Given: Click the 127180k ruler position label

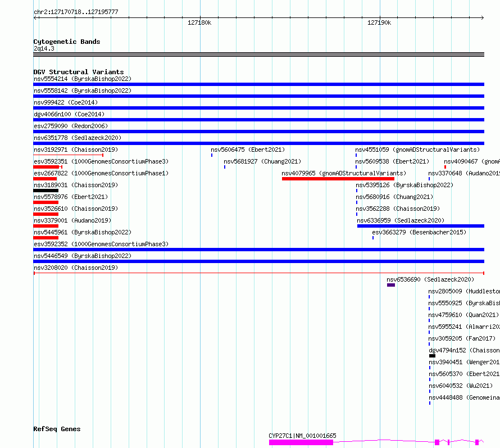Looking at the screenshot, I should tap(199, 22).
